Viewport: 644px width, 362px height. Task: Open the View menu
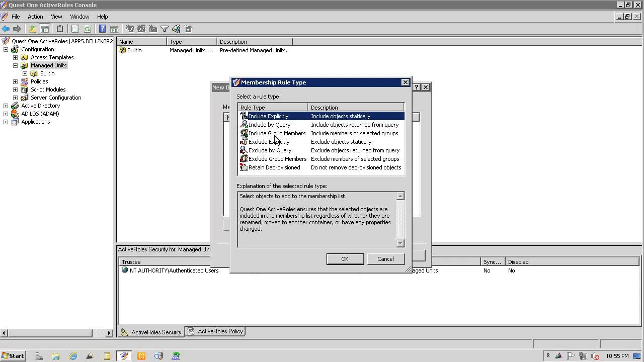pos(56,17)
